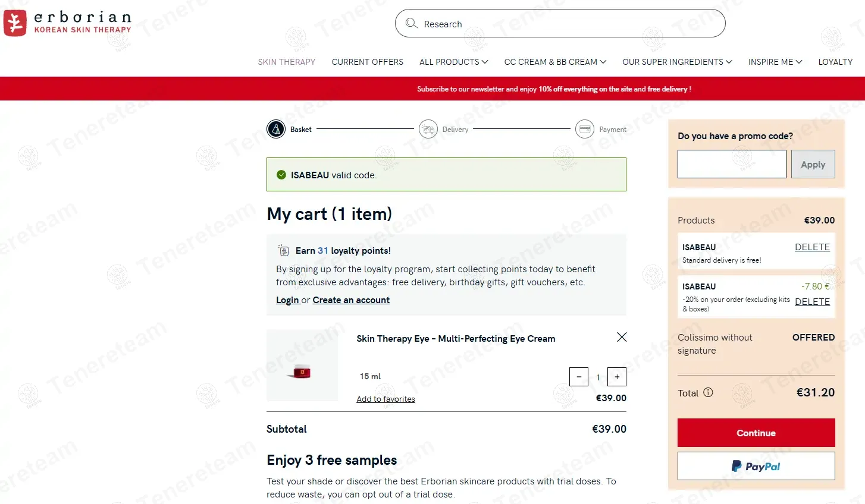Click the Apply promo button
Viewport: 865px width, 504px height.
tap(813, 164)
